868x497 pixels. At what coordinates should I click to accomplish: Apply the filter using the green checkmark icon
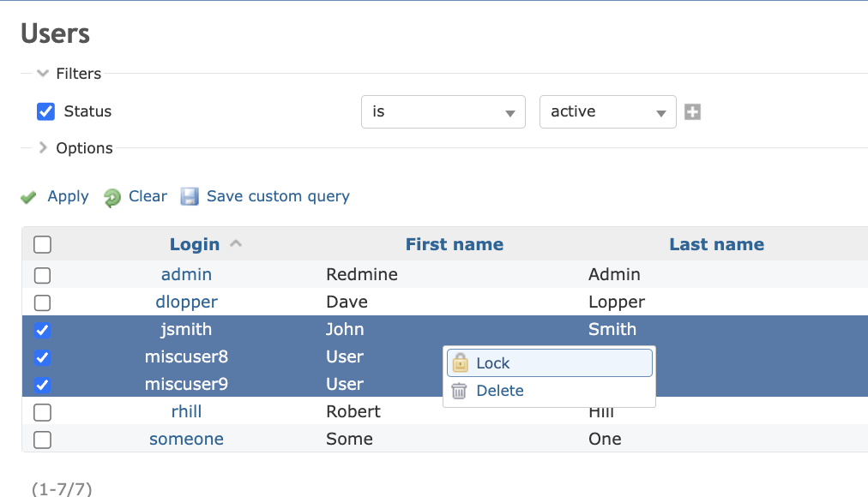pyautogui.click(x=28, y=196)
